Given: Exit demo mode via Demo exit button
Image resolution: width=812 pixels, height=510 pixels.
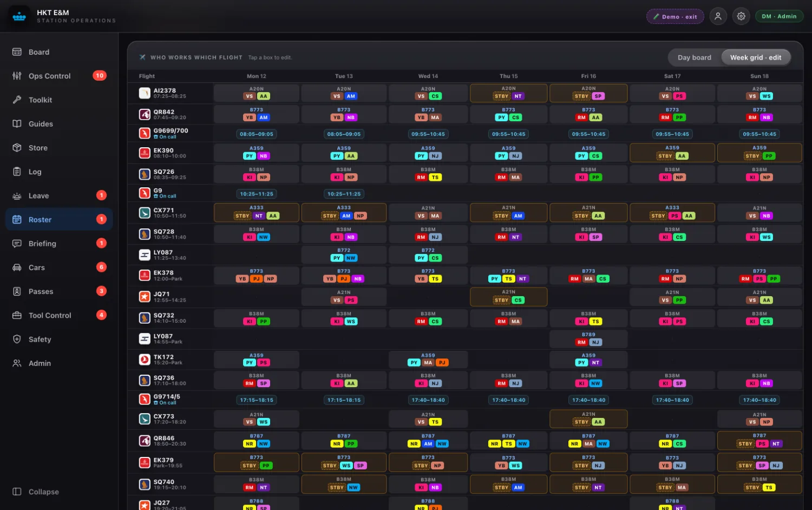Looking at the screenshot, I should [675, 16].
